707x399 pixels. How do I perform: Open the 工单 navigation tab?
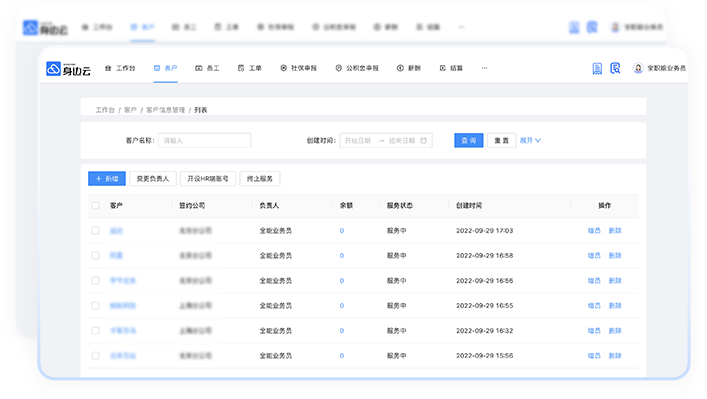250,68
